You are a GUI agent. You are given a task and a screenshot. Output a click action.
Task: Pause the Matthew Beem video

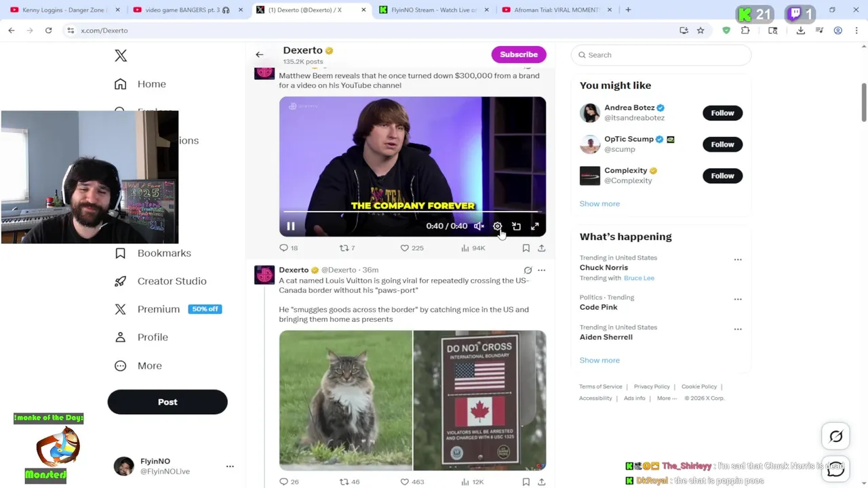[291, 226]
